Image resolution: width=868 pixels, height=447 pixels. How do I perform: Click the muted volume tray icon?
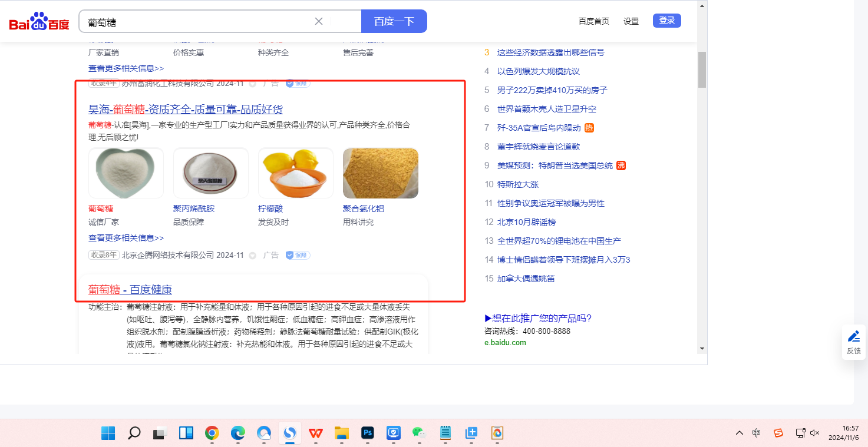pos(815,433)
